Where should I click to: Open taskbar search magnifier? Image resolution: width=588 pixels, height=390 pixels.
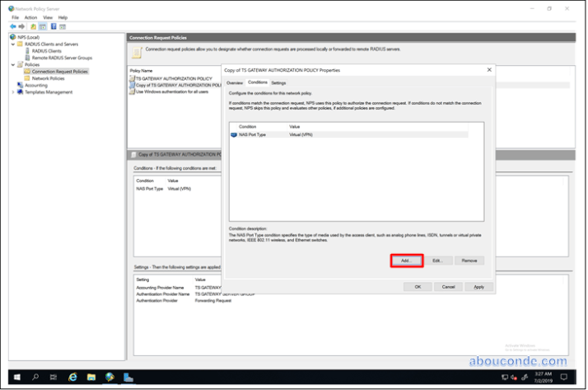pyautogui.click(x=35, y=377)
